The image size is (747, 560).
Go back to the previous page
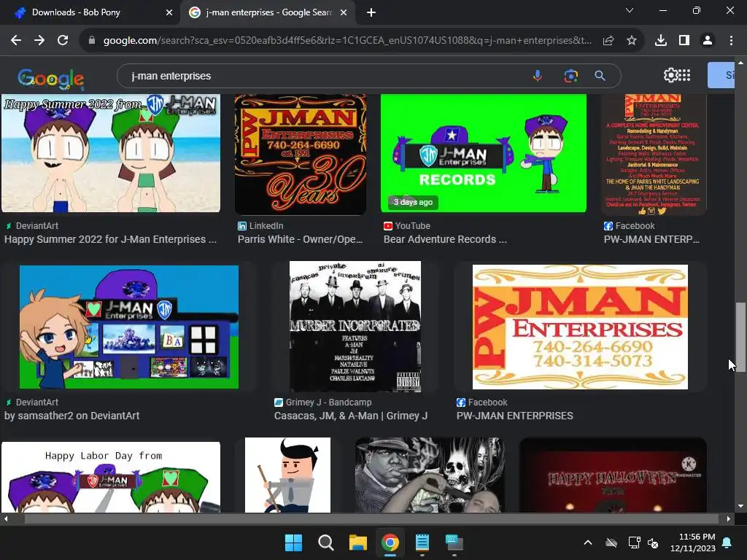(x=16, y=41)
